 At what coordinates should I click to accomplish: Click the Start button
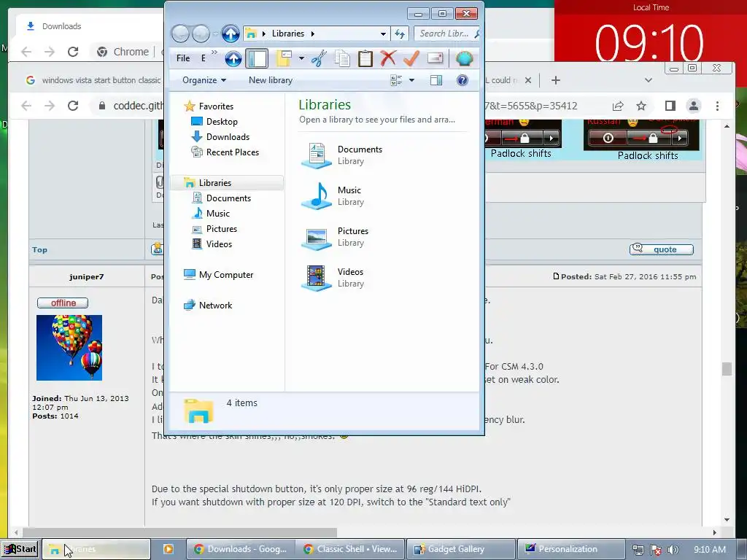(20, 549)
